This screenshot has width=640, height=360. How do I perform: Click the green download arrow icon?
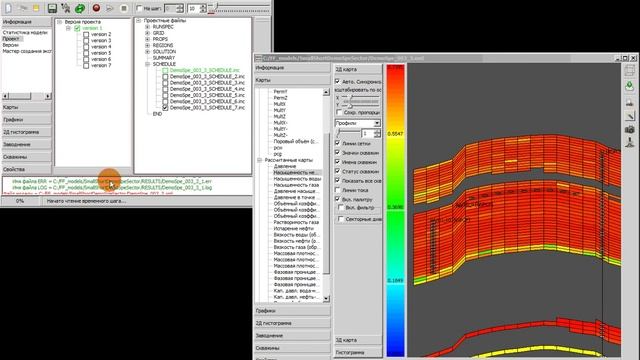[629, 86]
